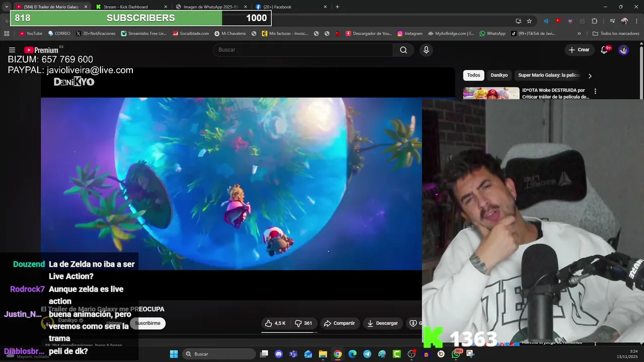Select the Todos filter chip
Viewport: 644px width, 362px height.
(473, 75)
